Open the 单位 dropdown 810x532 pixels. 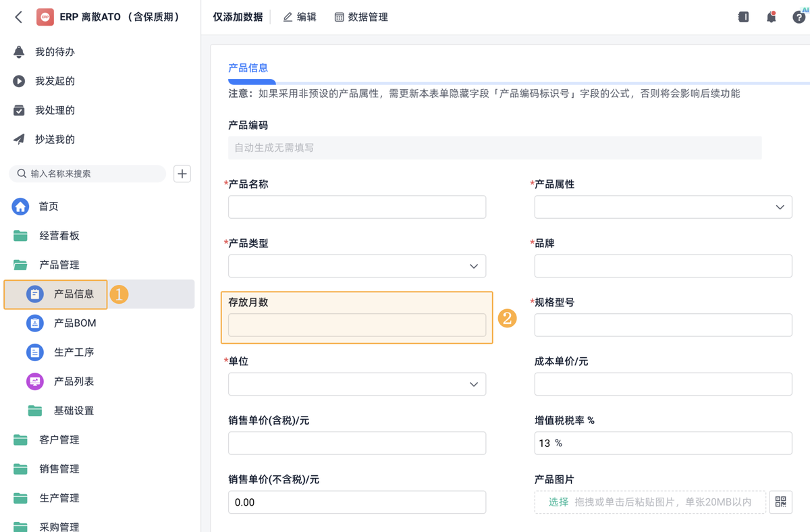point(357,384)
